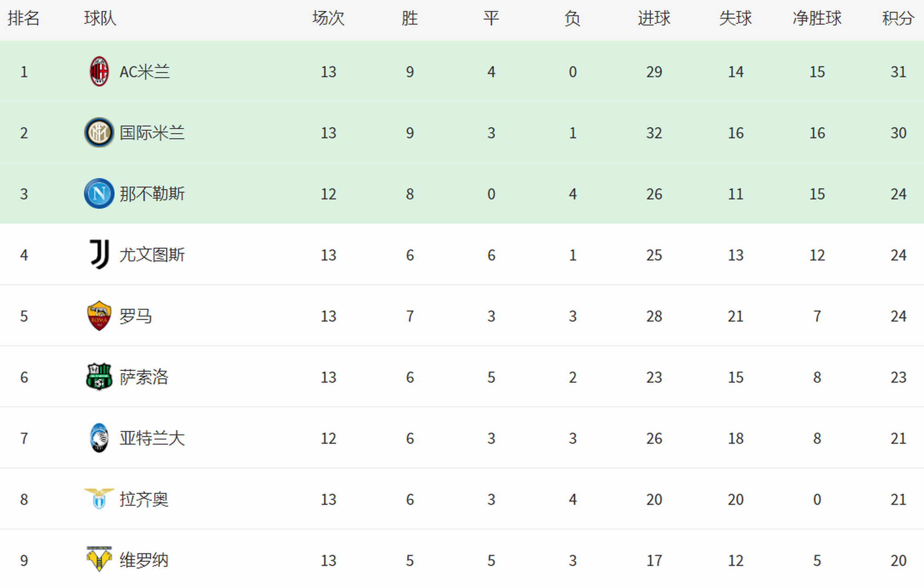The width and height of the screenshot is (924, 588).
Task: Click the 净胜球 column header
Action: [816, 18]
